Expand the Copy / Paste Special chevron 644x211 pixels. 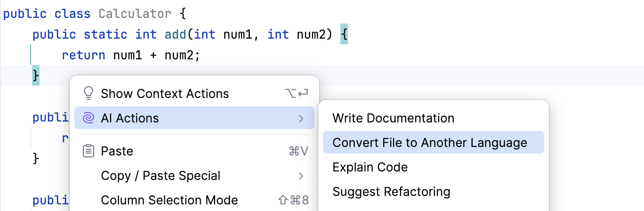pos(301,176)
